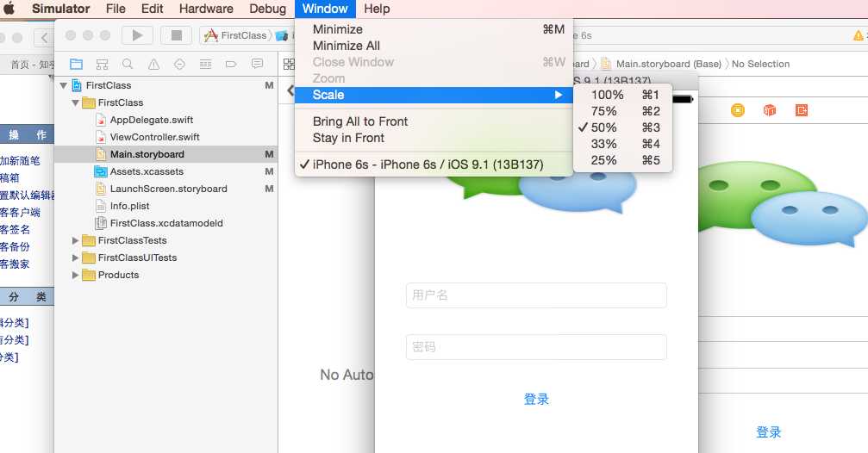Click No Selection in jump bar
868x453 pixels.
pyautogui.click(x=760, y=64)
